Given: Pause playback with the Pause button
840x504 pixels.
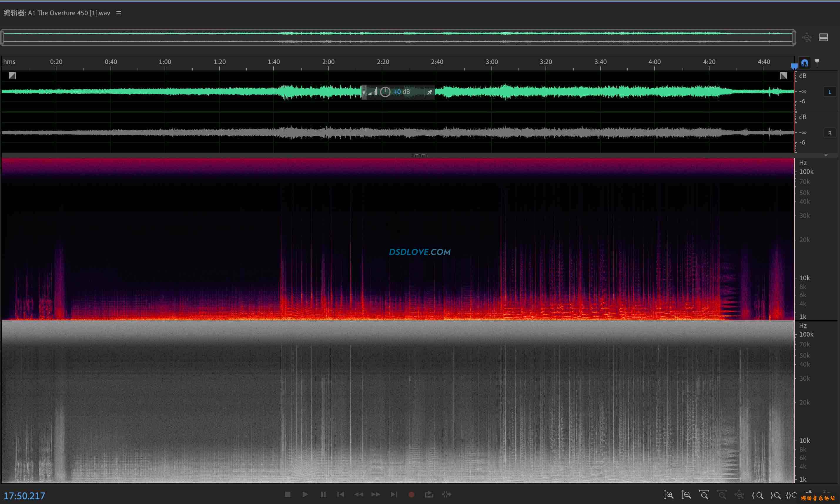Looking at the screenshot, I should coord(323,495).
